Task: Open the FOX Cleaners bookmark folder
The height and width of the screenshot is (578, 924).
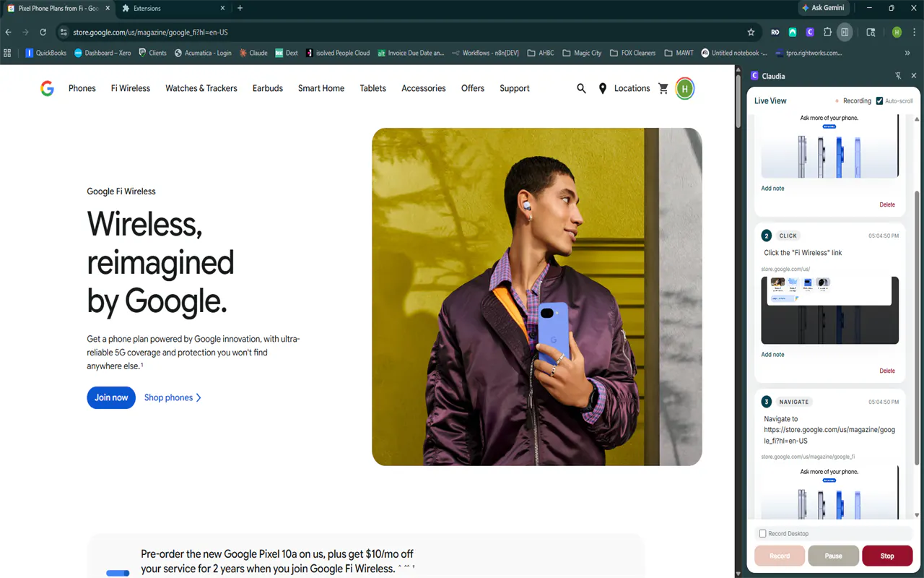Action: [632, 53]
